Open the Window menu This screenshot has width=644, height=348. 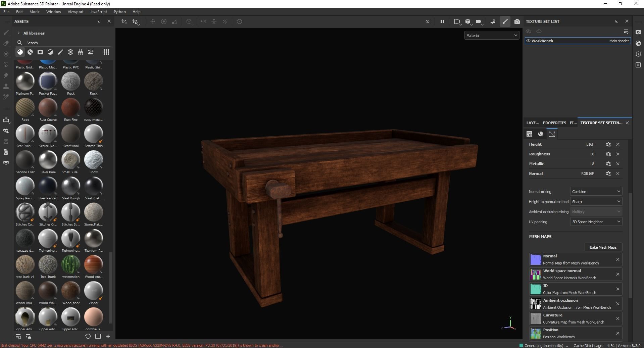[x=53, y=12]
